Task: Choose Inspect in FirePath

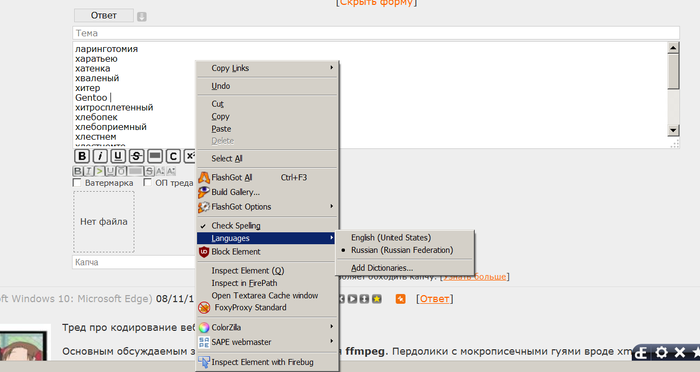Action: point(267,283)
